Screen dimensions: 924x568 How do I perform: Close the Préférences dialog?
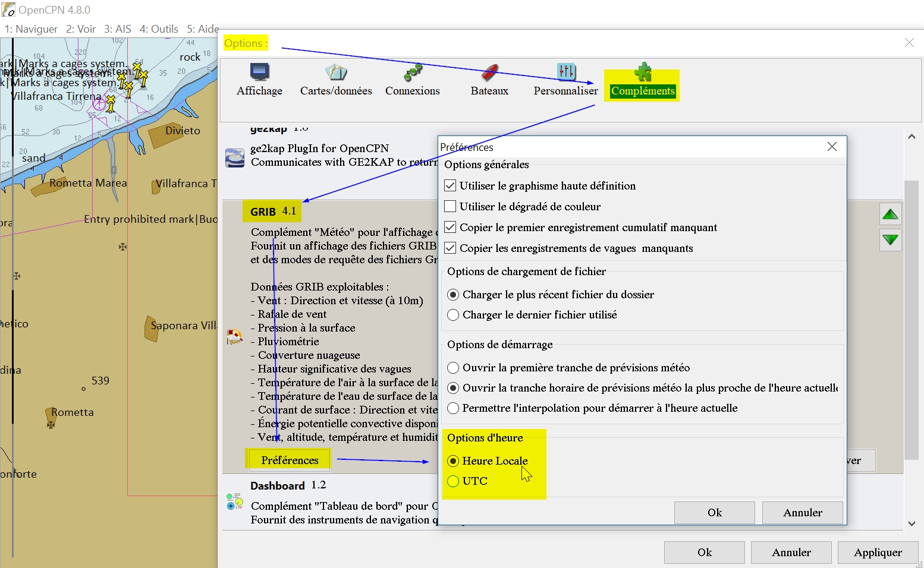click(x=832, y=147)
